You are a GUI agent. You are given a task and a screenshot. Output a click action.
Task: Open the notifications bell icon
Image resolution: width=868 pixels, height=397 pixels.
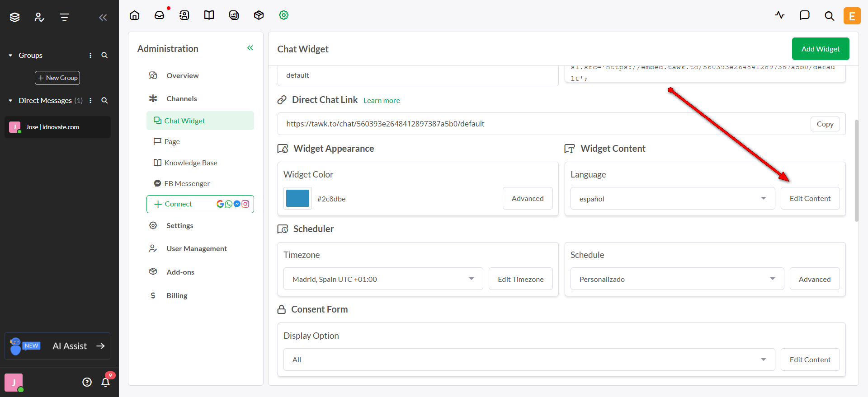(x=105, y=383)
